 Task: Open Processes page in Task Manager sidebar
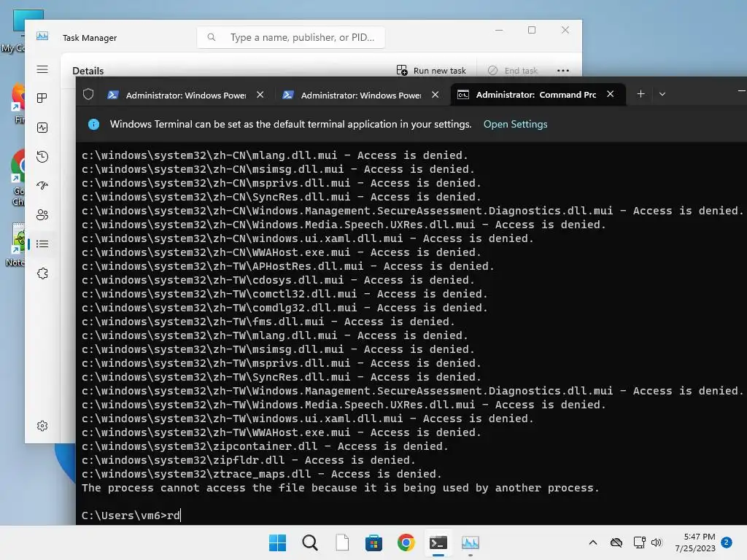(42, 98)
